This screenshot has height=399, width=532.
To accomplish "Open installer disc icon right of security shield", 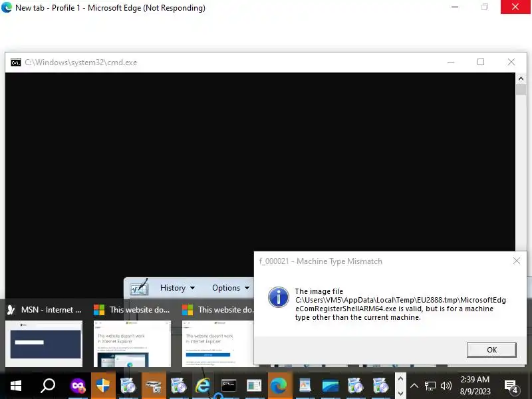I will (128, 386).
